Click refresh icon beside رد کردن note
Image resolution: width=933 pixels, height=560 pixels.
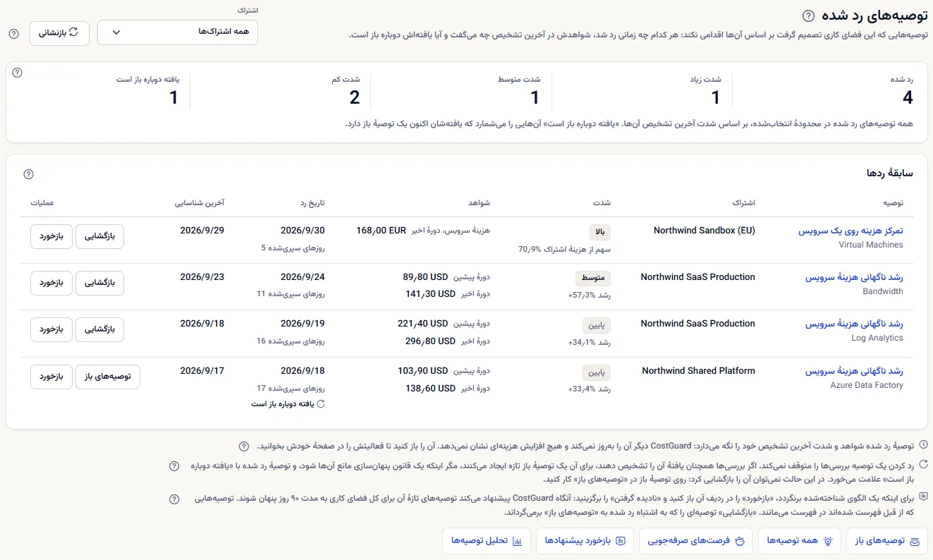(924, 464)
